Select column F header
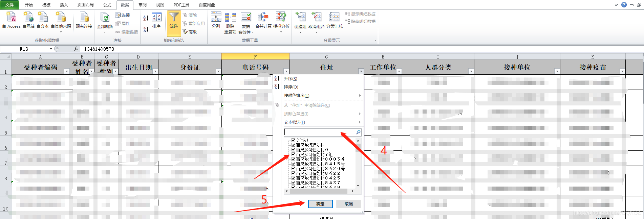The image size is (644, 219). [x=255, y=56]
